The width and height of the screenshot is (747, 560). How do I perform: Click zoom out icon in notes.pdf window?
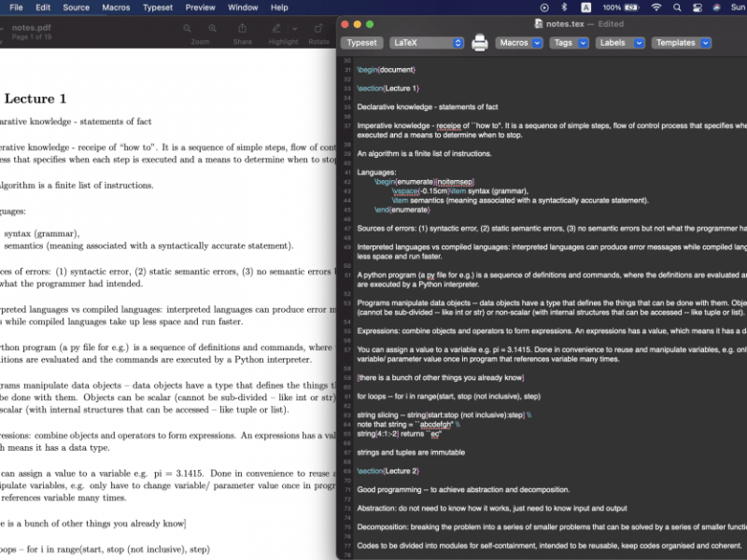[188, 29]
